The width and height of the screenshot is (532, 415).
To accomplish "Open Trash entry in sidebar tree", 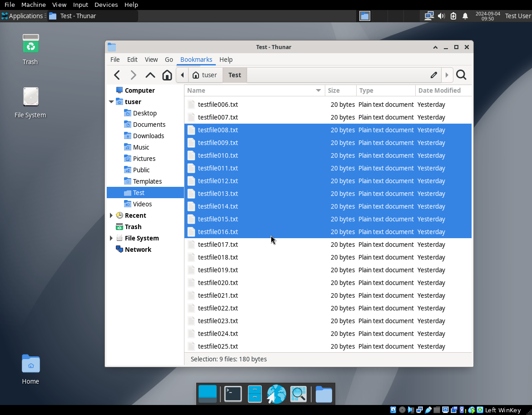I will click(x=133, y=227).
